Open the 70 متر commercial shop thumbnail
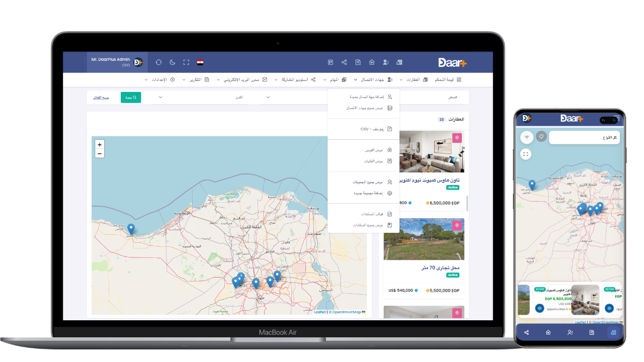644x362 pixels. click(424, 239)
